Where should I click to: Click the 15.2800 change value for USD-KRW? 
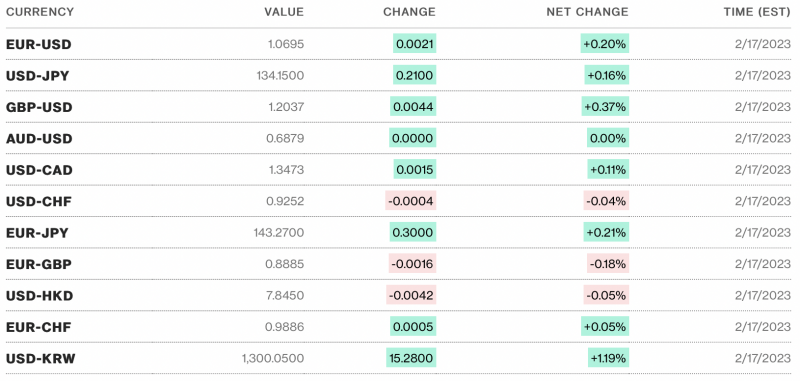click(411, 359)
